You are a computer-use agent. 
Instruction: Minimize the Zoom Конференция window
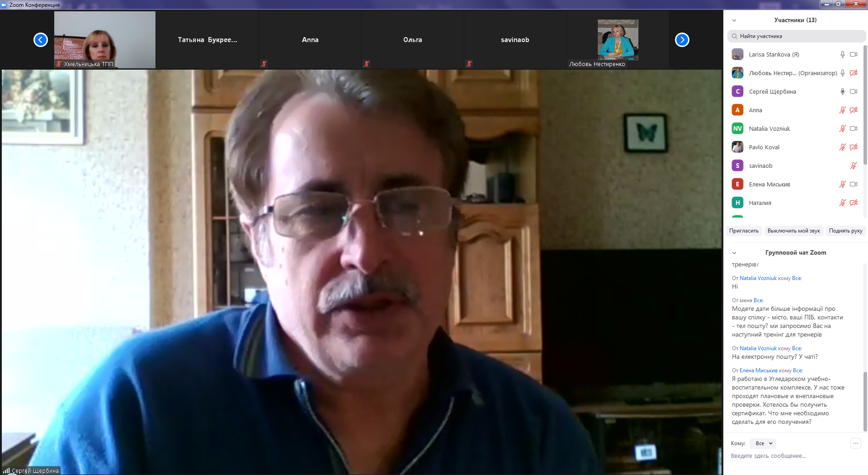[827, 4]
